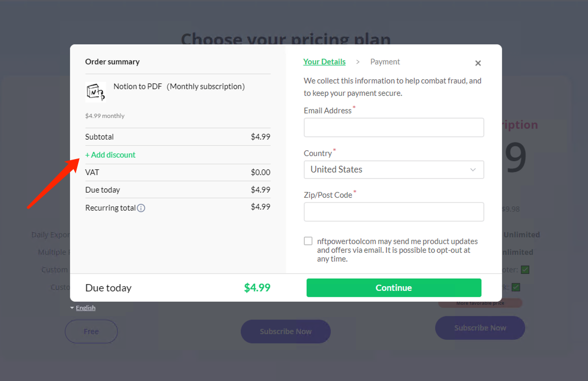This screenshot has height=381, width=588.
Task: Click the Recurring total info icon
Action: click(x=141, y=208)
